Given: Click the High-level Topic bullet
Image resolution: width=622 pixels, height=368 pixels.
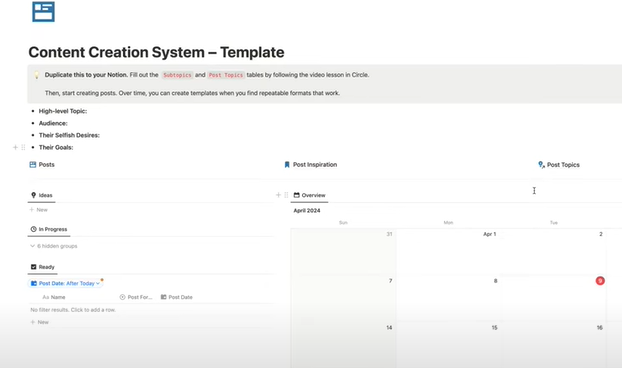Looking at the screenshot, I should (x=63, y=111).
